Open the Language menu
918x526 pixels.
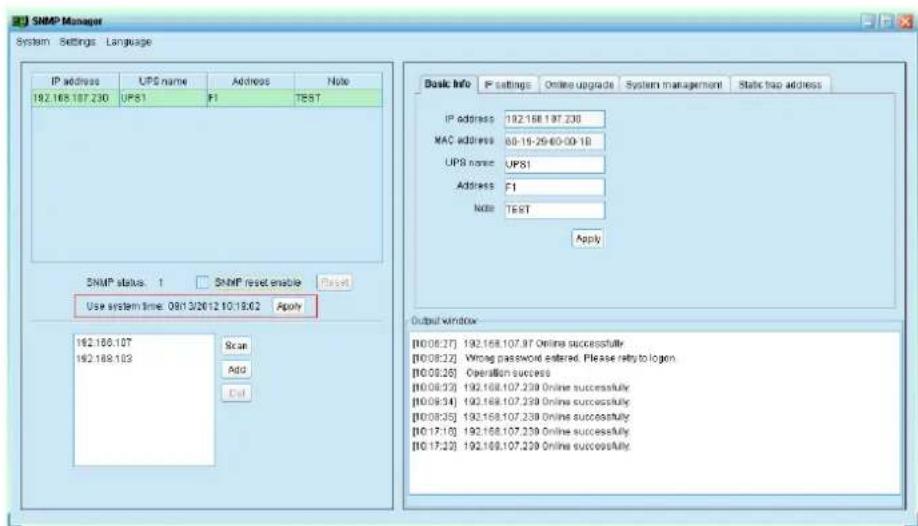pos(129,42)
